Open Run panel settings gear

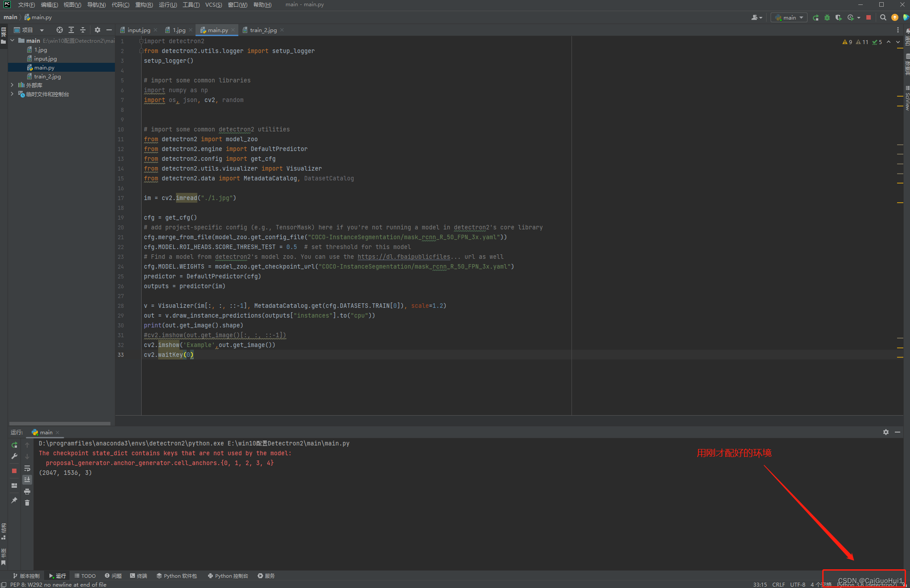886,432
